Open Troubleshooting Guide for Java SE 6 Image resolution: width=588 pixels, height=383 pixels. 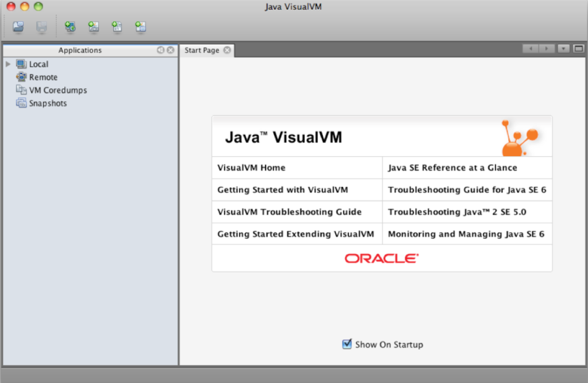click(x=467, y=190)
